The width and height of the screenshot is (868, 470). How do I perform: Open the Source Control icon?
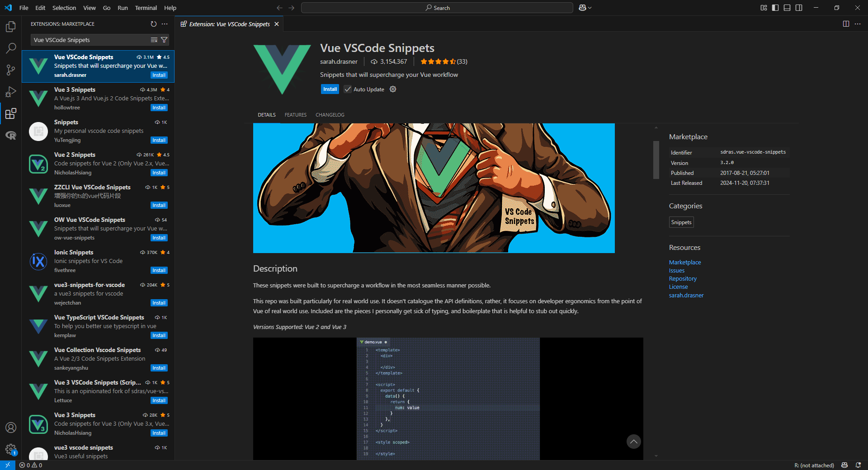point(10,70)
